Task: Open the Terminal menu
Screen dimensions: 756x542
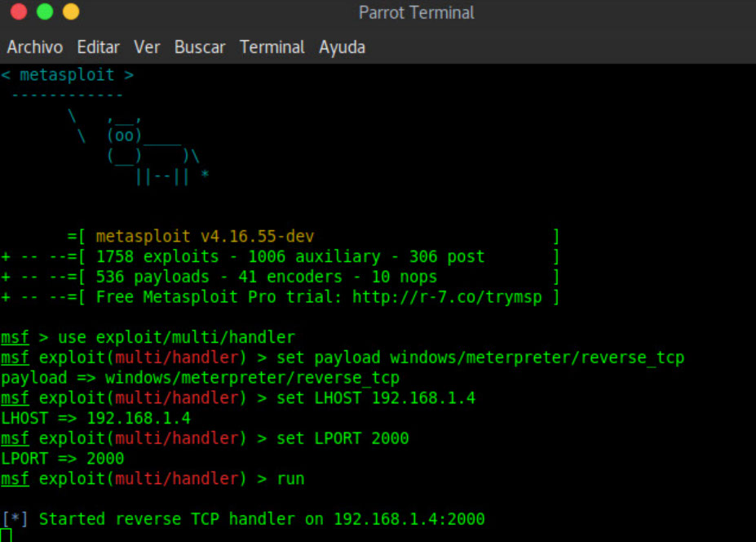Action: tap(272, 47)
